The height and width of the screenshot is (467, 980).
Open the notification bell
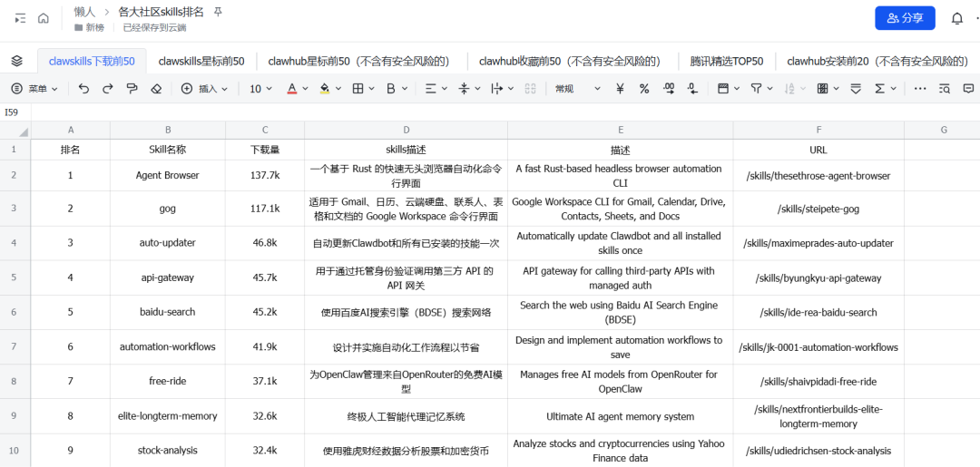click(957, 18)
